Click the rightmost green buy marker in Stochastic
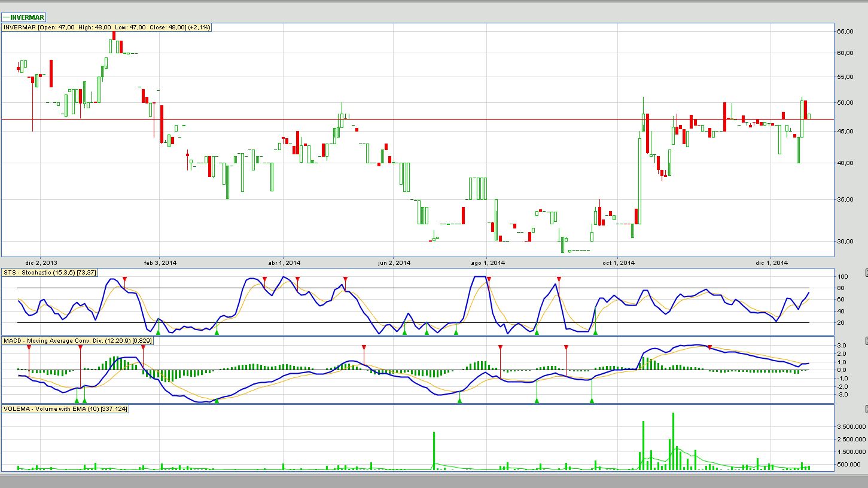Image resolution: width=868 pixels, height=488 pixels. (x=595, y=331)
